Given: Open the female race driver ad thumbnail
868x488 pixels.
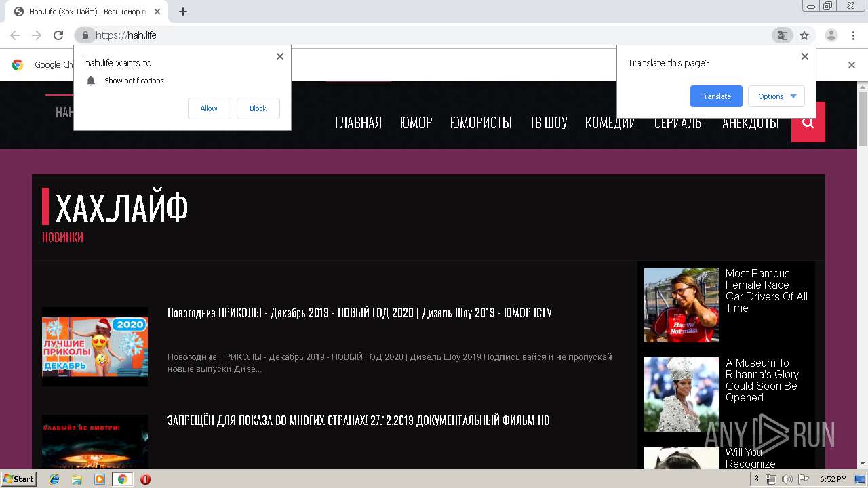Looking at the screenshot, I should point(681,305).
